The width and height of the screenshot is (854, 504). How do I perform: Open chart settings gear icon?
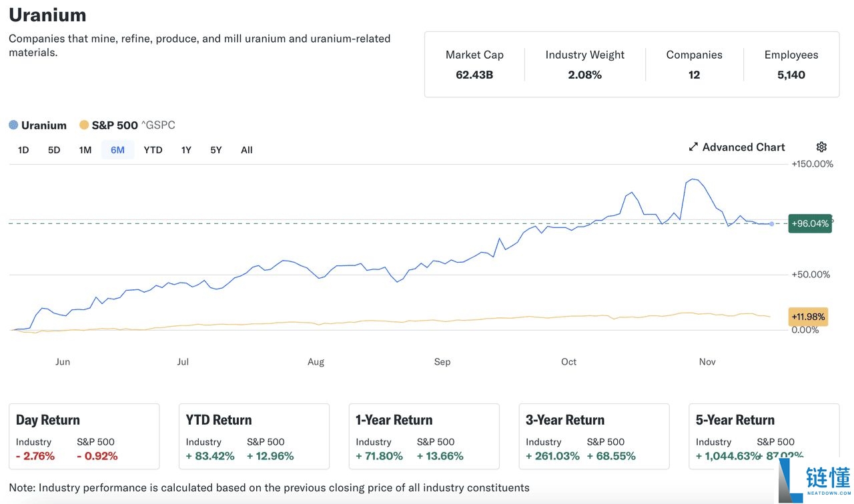tap(821, 147)
